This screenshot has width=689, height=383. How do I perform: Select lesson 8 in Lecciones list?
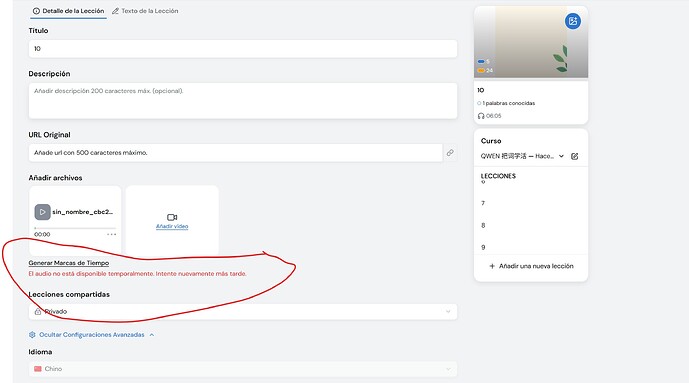483,225
